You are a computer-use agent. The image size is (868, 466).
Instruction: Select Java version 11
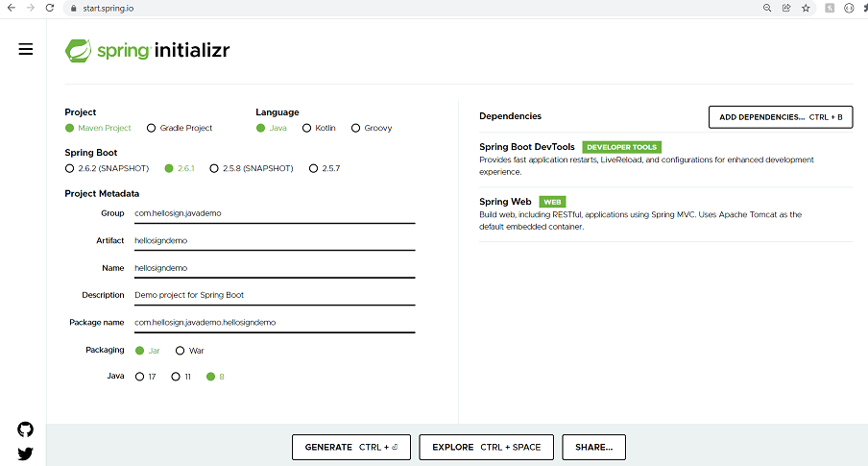point(181,377)
